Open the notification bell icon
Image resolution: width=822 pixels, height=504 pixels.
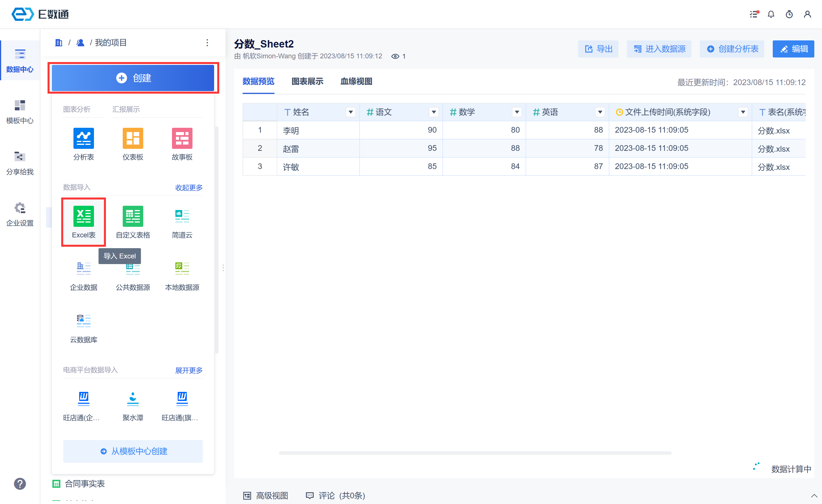tap(771, 14)
